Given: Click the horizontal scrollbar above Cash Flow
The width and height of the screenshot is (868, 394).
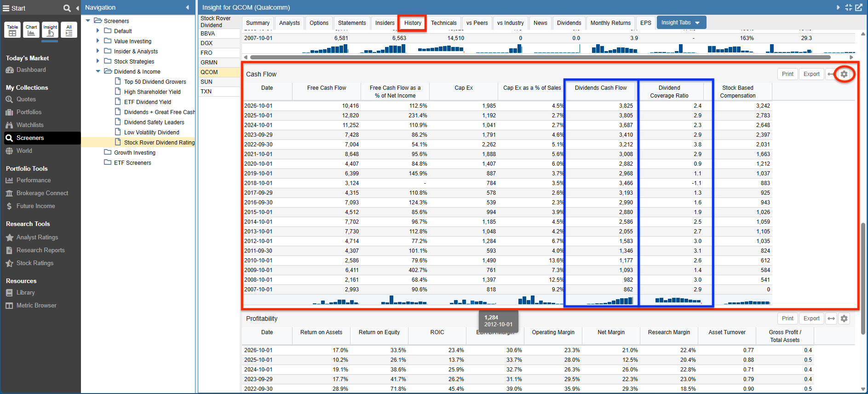Looking at the screenshot, I should pyautogui.click(x=540, y=58).
